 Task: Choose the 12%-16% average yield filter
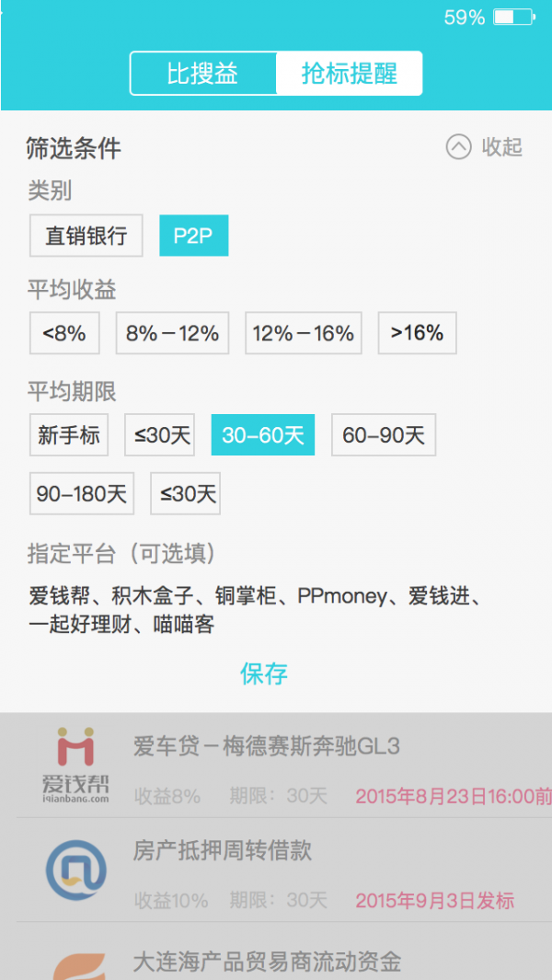[x=304, y=333]
